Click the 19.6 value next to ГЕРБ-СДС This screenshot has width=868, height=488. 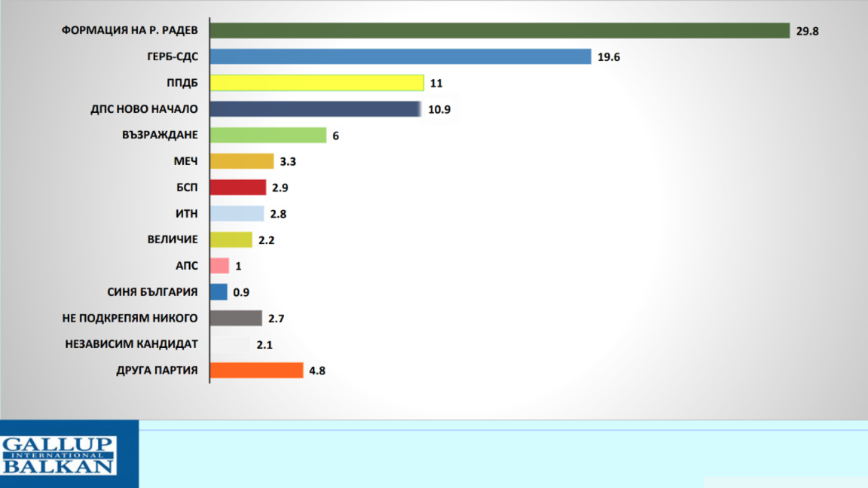pyautogui.click(x=608, y=57)
